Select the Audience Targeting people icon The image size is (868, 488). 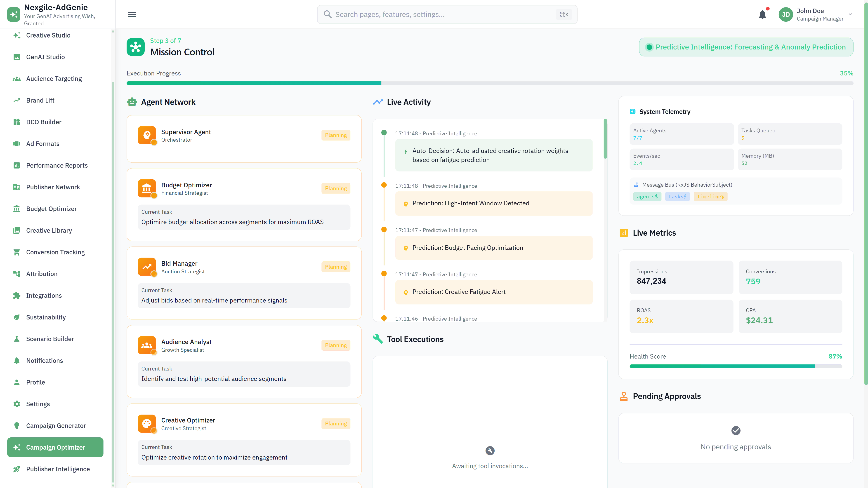point(17,78)
